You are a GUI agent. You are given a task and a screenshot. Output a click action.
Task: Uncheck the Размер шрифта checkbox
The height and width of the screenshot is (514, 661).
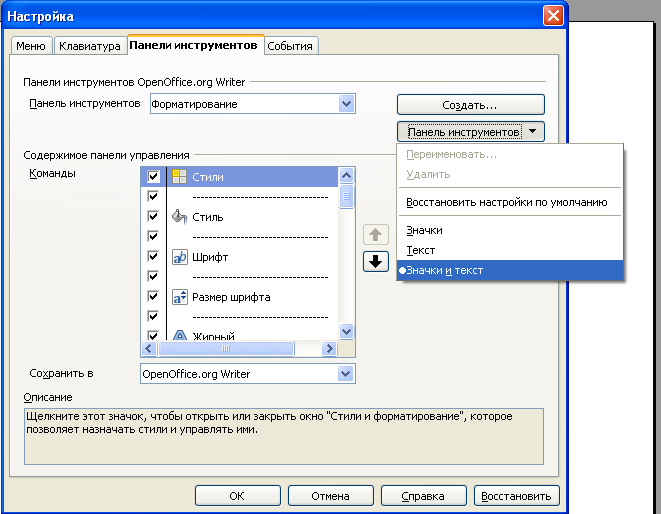coord(153,296)
